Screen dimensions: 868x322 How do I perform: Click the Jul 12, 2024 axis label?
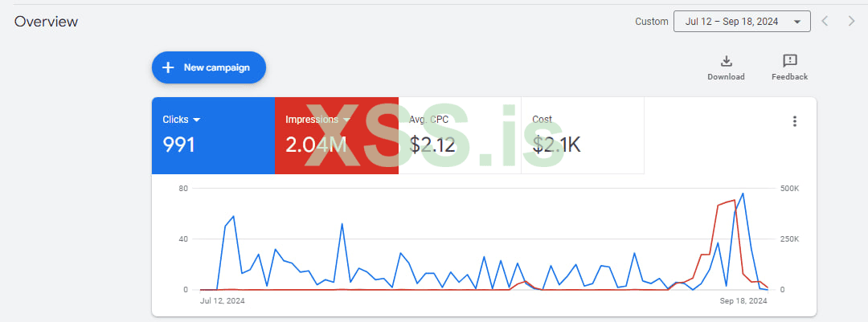click(222, 301)
